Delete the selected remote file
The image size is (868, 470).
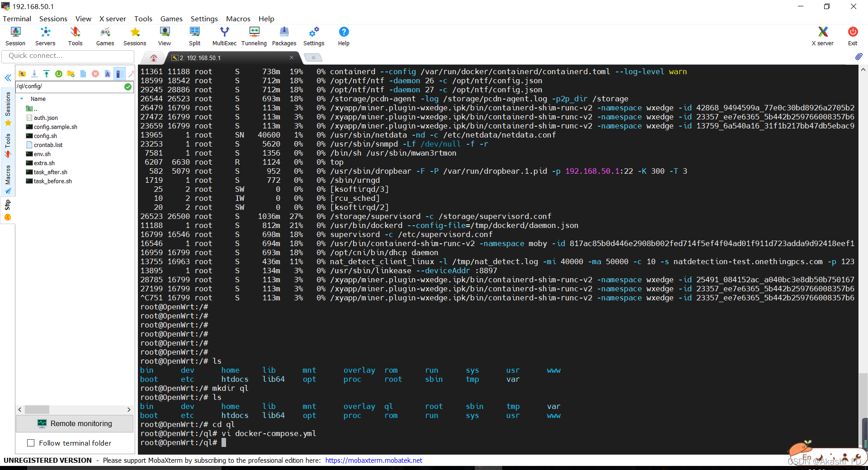(95, 73)
